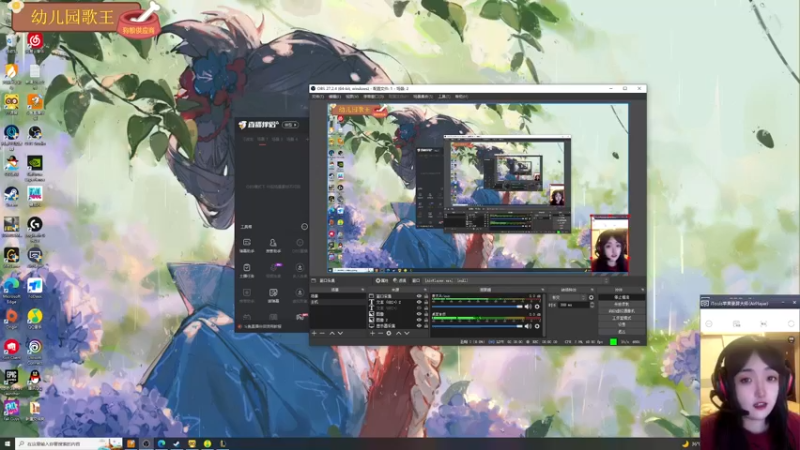Viewport: 800px width, 450px height.
Task: Open the 编辑 menu in OBS menu bar
Action: (x=335, y=96)
